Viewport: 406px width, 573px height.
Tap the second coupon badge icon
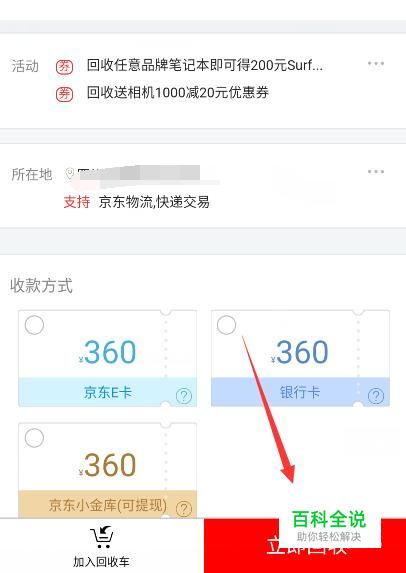click(x=64, y=94)
